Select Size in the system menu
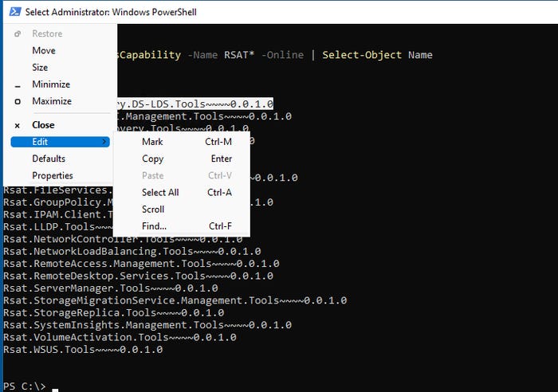Screen dimensions: 558x392 pos(60,67)
